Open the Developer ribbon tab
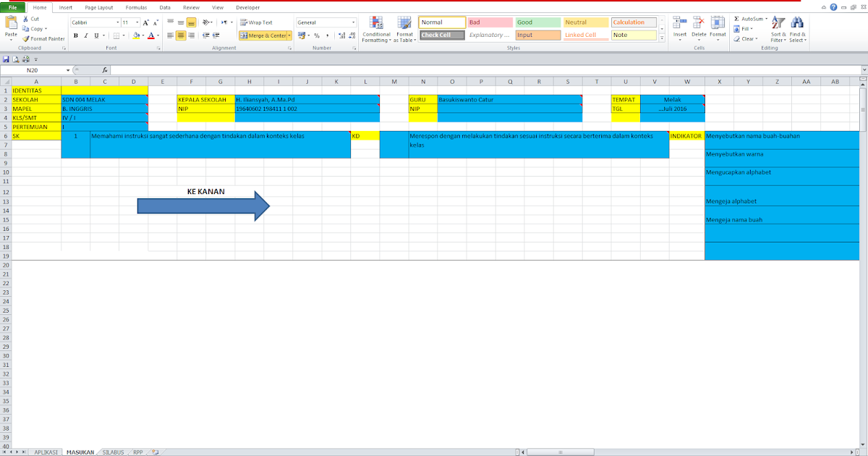Viewport: 868px width, 456px height. coord(247,7)
